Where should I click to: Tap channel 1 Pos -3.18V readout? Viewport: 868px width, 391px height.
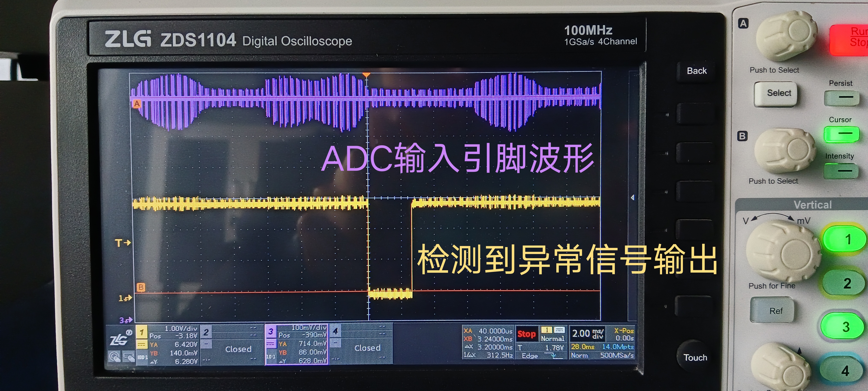tap(173, 336)
